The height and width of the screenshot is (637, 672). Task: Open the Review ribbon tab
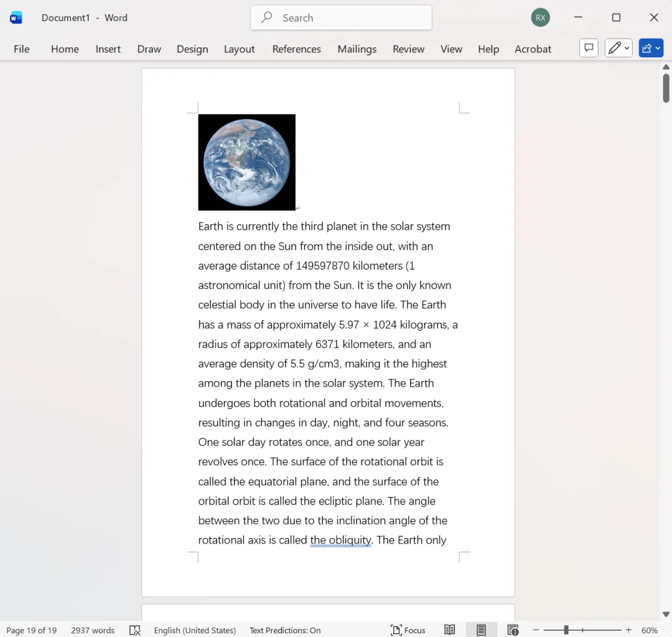pyautogui.click(x=408, y=49)
